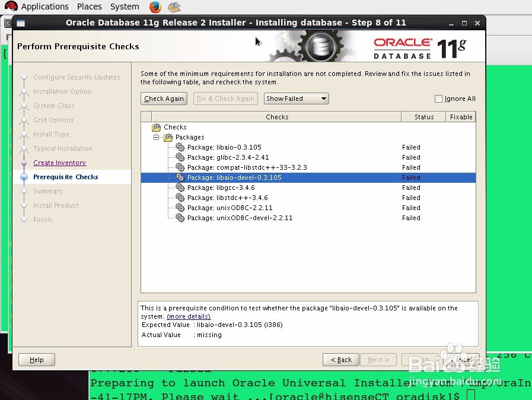Enable the Ignore All checkbox
Viewport: 532px width, 400px height.
438,99
